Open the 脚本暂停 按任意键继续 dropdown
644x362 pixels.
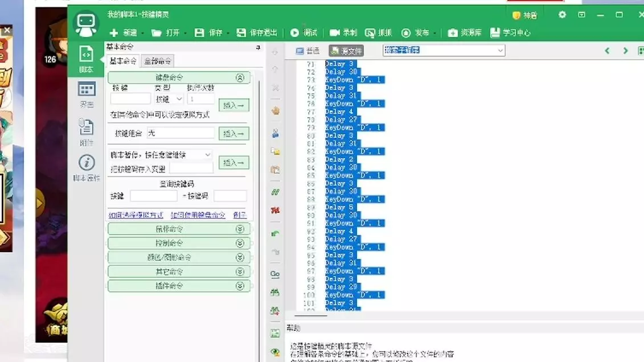161,155
